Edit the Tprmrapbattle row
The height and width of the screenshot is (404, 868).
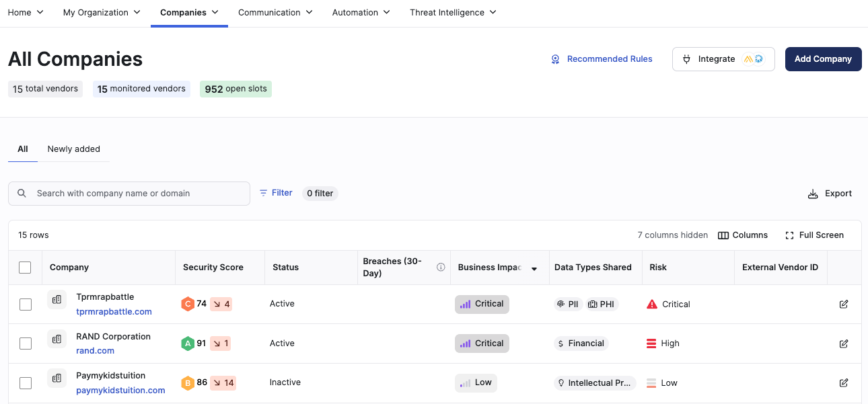point(844,305)
